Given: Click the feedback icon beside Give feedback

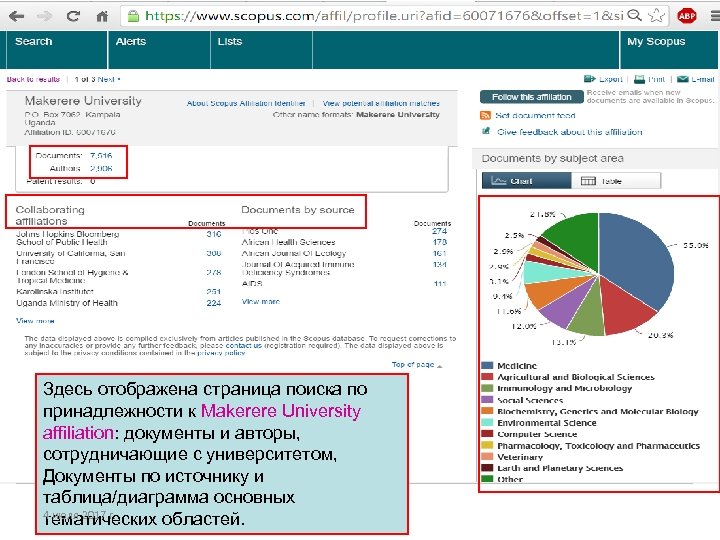Looking at the screenshot, I should coord(485,131).
